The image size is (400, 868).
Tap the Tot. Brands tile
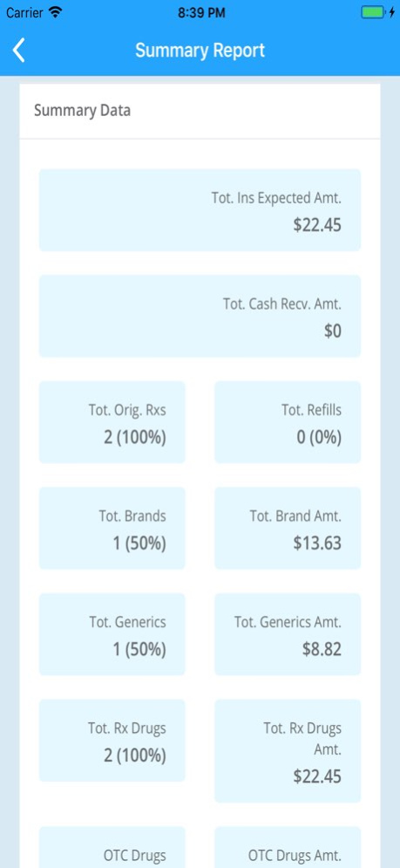(112, 528)
